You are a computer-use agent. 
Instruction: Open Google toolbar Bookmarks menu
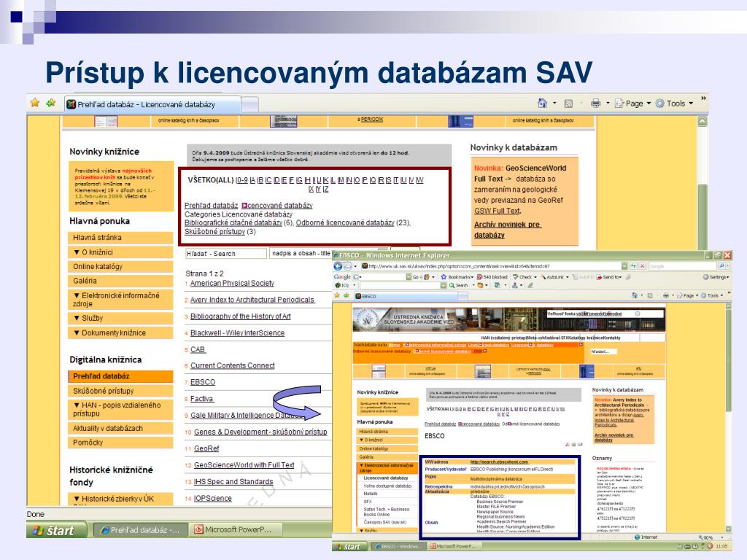(x=457, y=276)
